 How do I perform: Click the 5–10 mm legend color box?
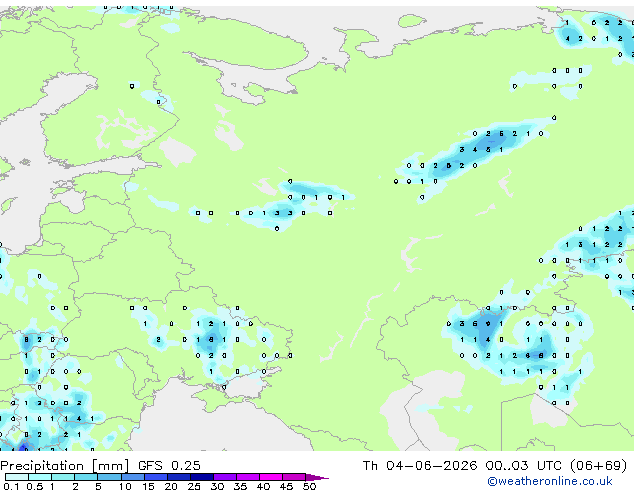(x=109, y=477)
